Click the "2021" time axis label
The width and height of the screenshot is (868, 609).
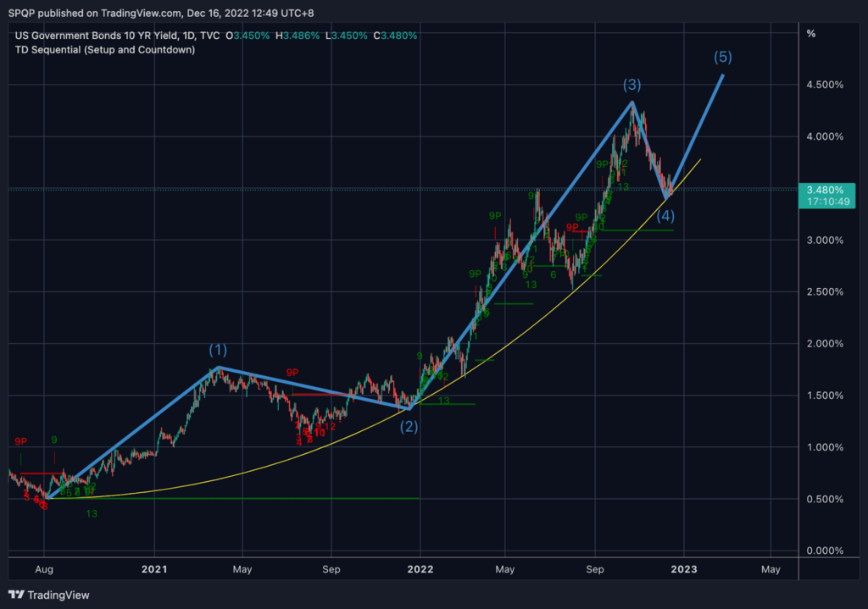click(154, 569)
